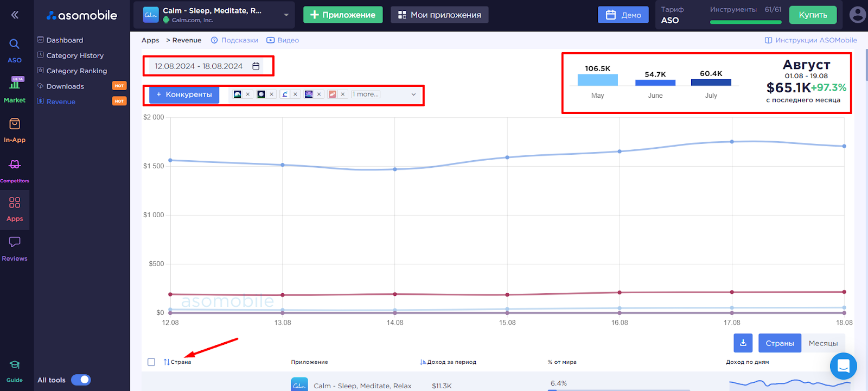Select the purple face competitor app icon
Viewport: 868px width, 391px height.
point(309,94)
